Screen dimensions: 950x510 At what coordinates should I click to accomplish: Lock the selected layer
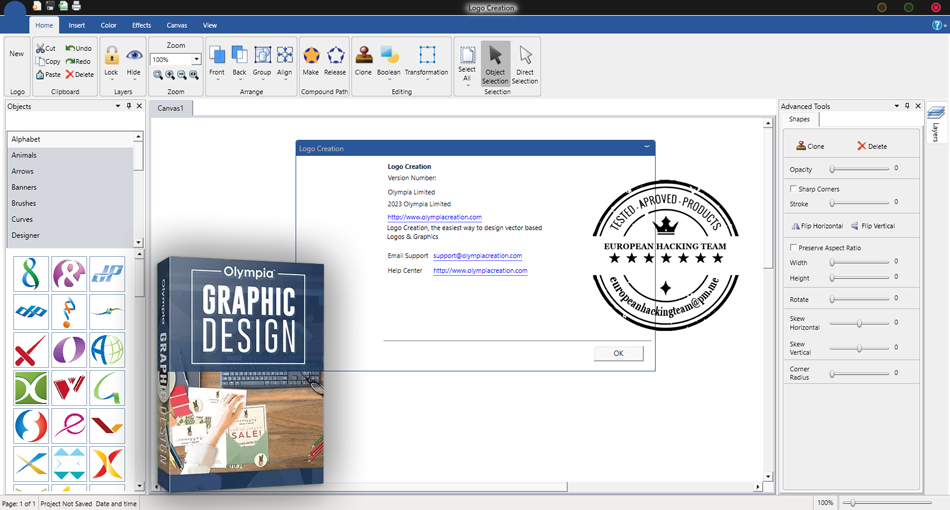111,61
